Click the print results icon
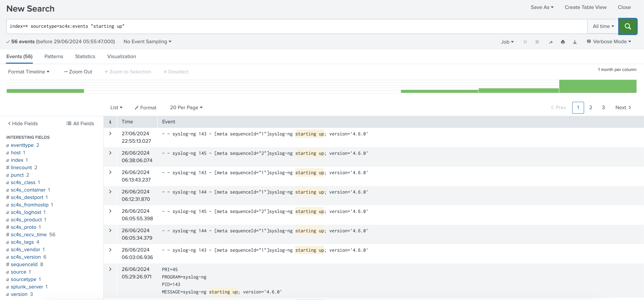The width and height of the screenshot is (644, 300). [x=563, y=42]
